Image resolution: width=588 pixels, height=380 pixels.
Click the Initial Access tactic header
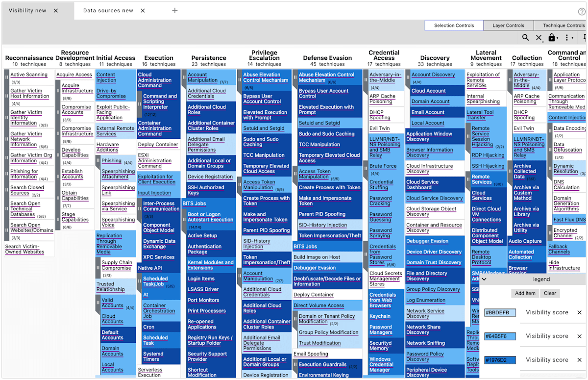(116, 58)
